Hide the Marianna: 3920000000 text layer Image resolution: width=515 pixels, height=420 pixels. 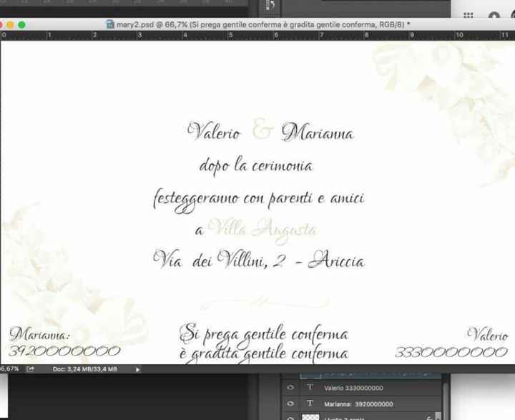coord(290,404)
